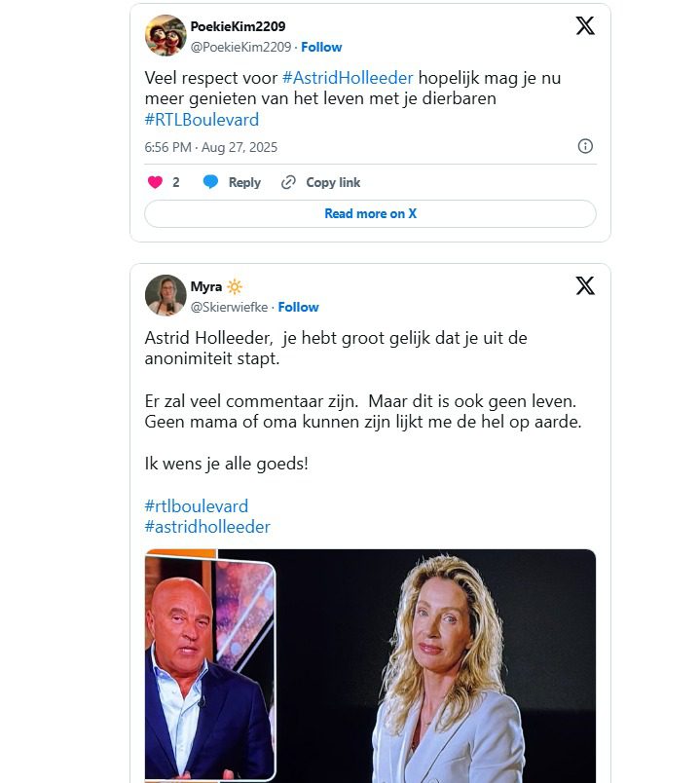Click the blue reply bubble icon

[210, 182]
